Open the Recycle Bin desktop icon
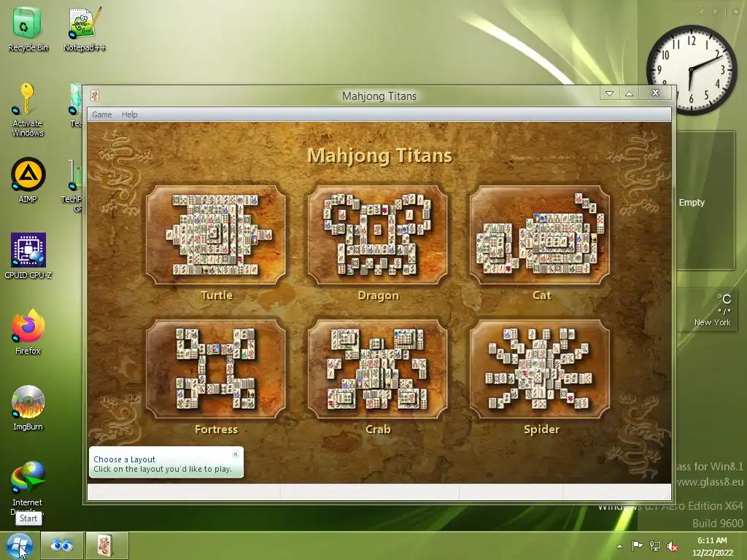Screen dimensions: 747x560 (x=28, y=29)
